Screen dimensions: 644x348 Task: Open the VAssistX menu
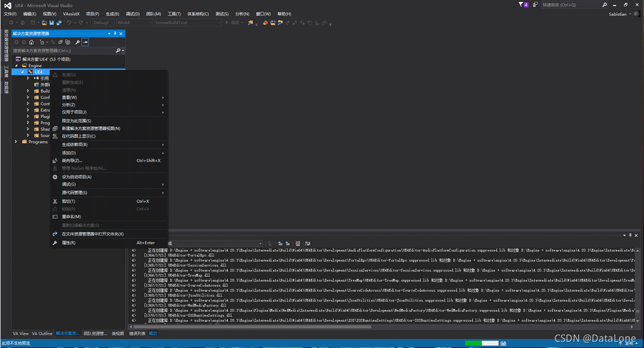point(71,14)
